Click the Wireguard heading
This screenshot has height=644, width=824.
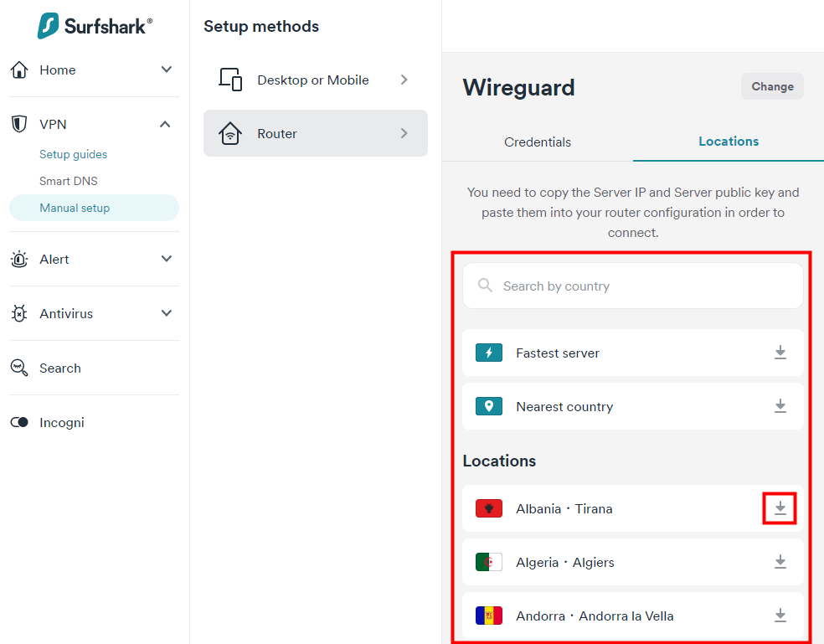[x=518, y=87]
